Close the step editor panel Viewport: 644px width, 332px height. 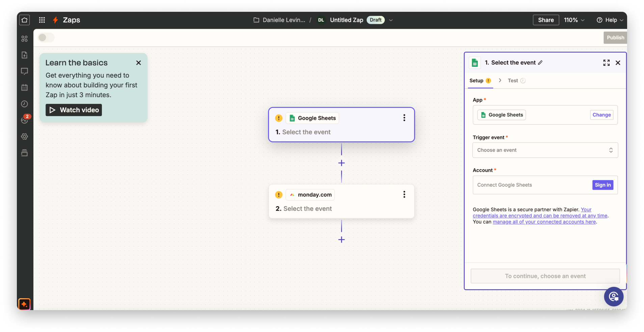coord(618,63)
